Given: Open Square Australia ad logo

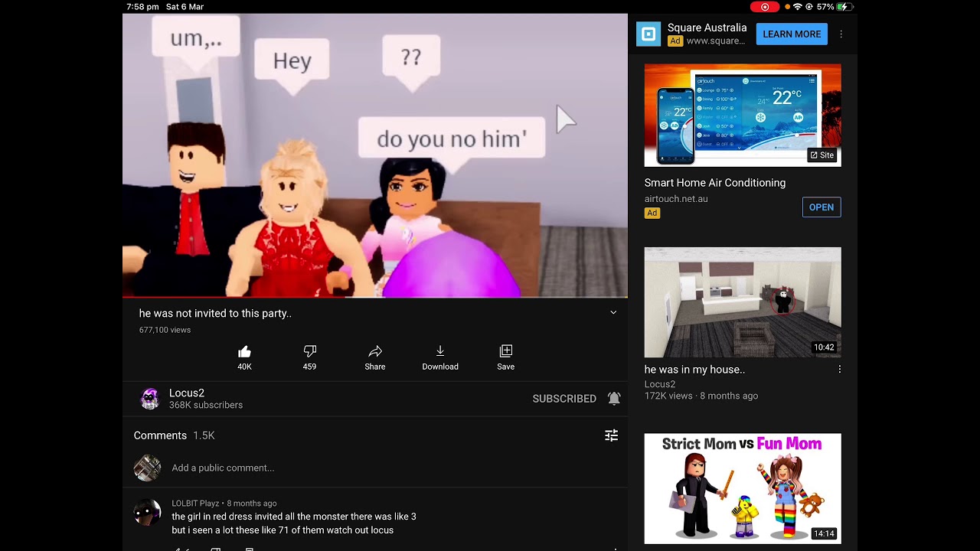Looking at the screenshot, I should [x=648, y=34].
